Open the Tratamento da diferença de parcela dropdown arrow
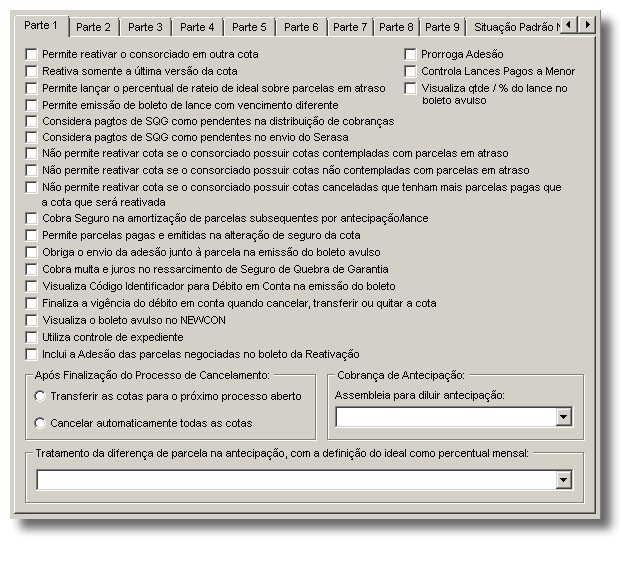 563,480
